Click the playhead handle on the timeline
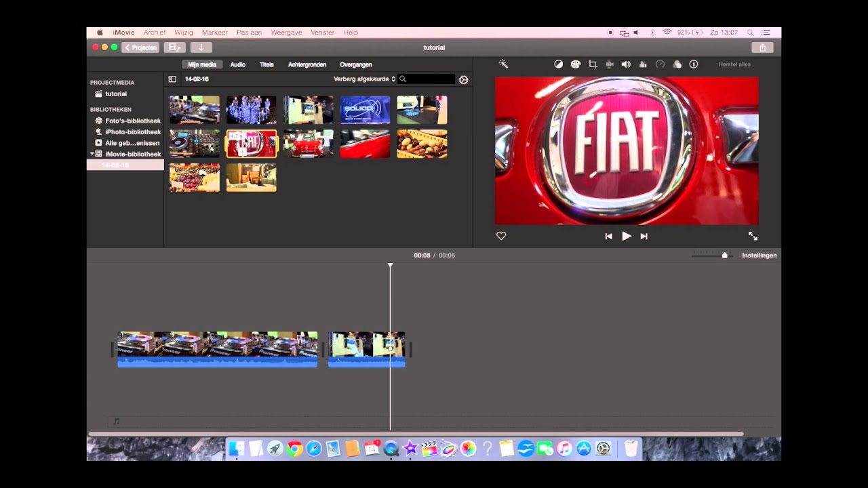 [390, 265]
